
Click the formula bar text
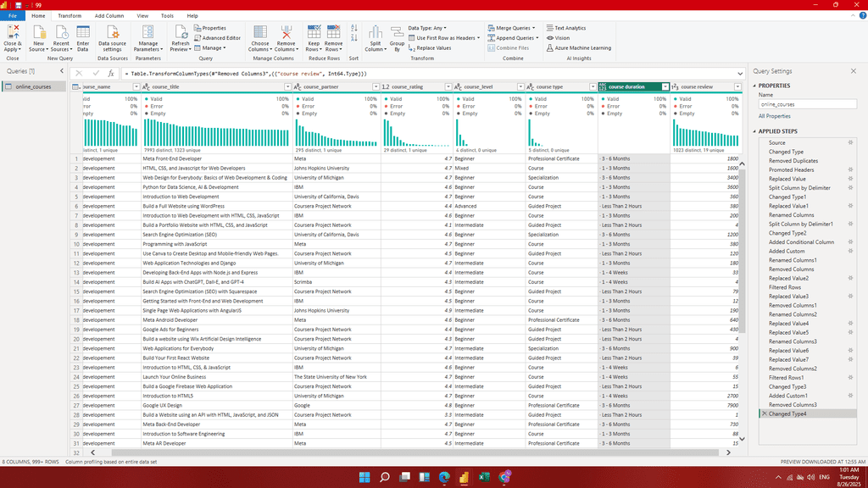(x=246, y=74)
